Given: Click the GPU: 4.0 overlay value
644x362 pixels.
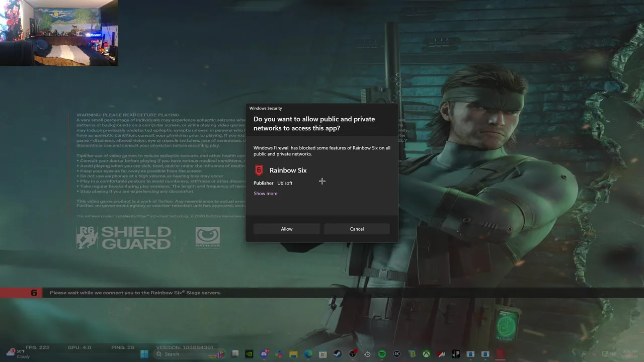Looking at the screenshot, I should tap(80, 347).
